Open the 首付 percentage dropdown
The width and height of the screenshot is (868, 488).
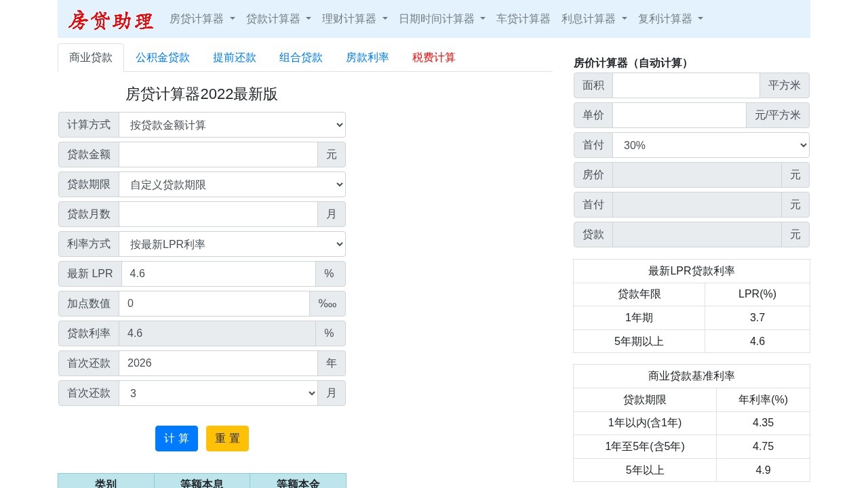710,145
